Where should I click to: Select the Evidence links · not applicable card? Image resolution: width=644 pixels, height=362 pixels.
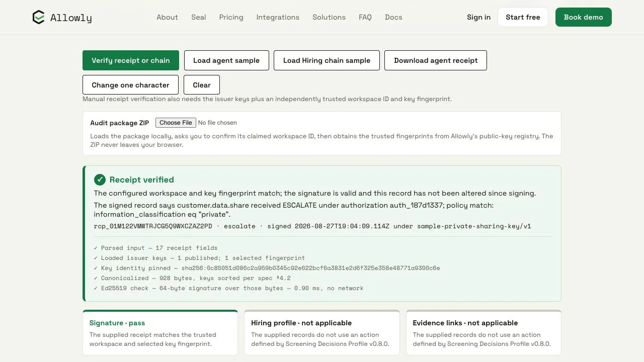pyautogui.click(x=484, y=333)
